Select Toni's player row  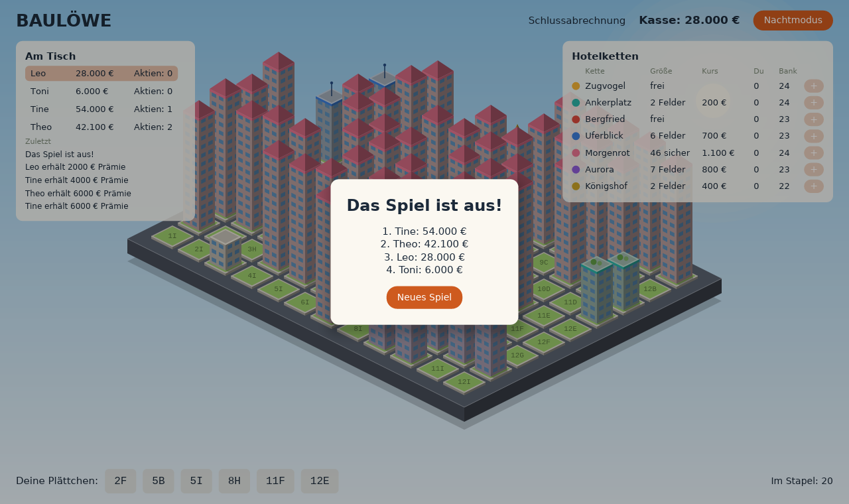pos(101,92)
